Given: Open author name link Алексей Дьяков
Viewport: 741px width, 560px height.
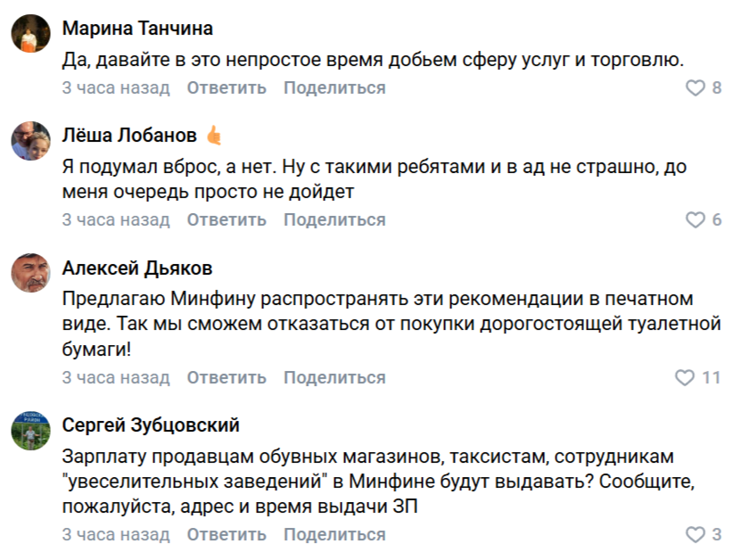Looking at the screenshot, I should [x=137, y=268].
